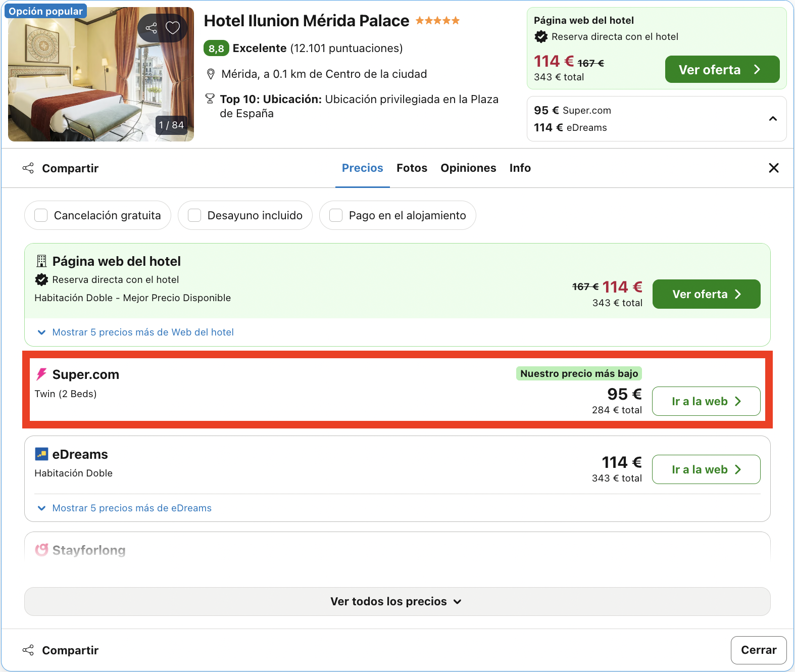Screen dimensions: 795x672
Task: Collapse the Super.com and eDreams price summary chevron
Action: click(x=772, y=119)
